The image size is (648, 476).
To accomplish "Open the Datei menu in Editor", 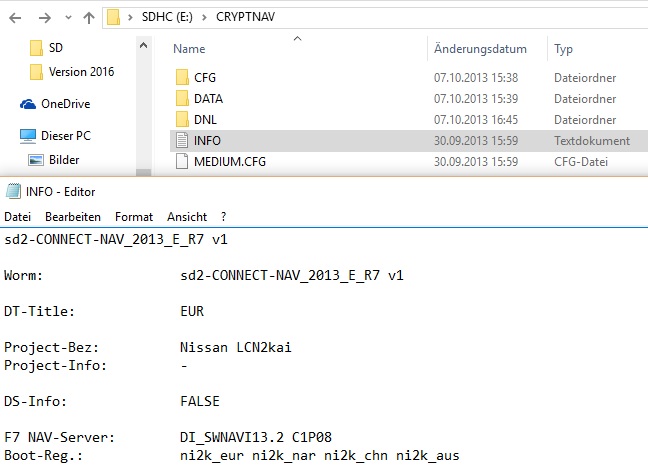I will [17, 217].
